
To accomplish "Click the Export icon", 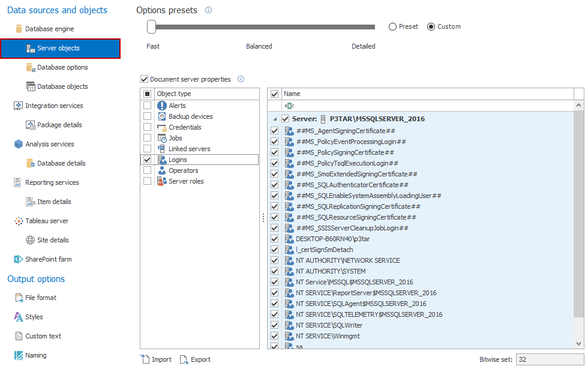I will click(x=184, y=359).
